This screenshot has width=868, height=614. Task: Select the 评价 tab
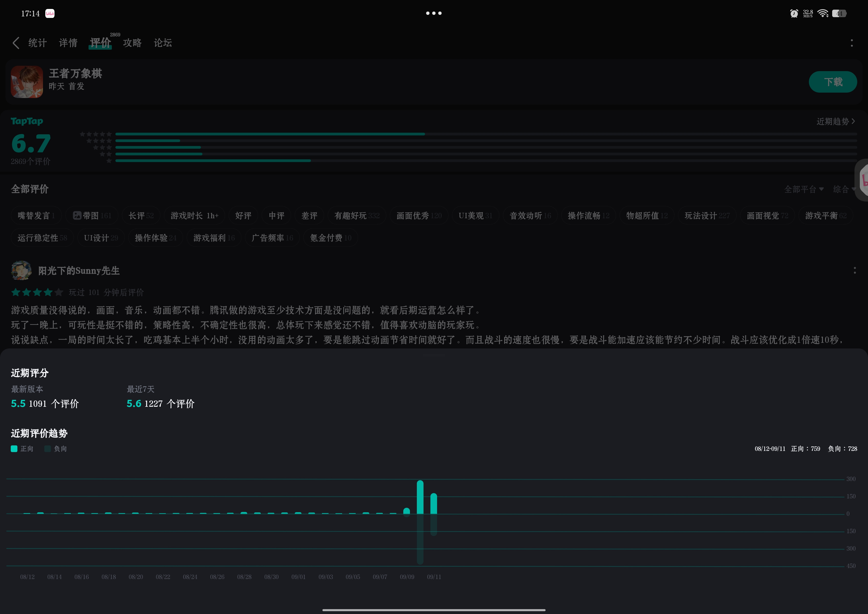[x=100, y=43]
